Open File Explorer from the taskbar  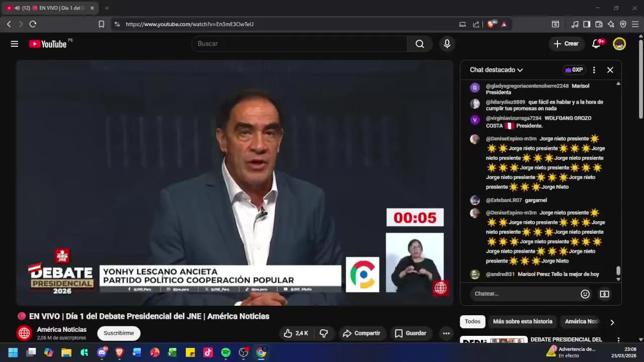[x=66, y=352]
